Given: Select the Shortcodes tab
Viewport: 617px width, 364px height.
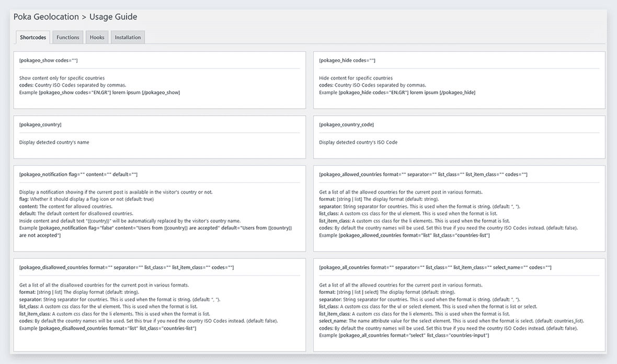Looking at the screenshot, I should tap(32, 37).
